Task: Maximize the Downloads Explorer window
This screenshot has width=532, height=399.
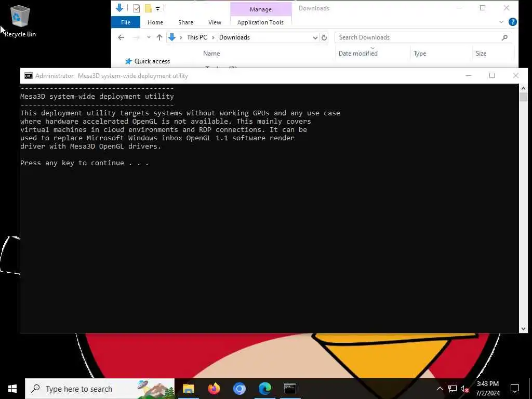Action: tap(483, 8)
